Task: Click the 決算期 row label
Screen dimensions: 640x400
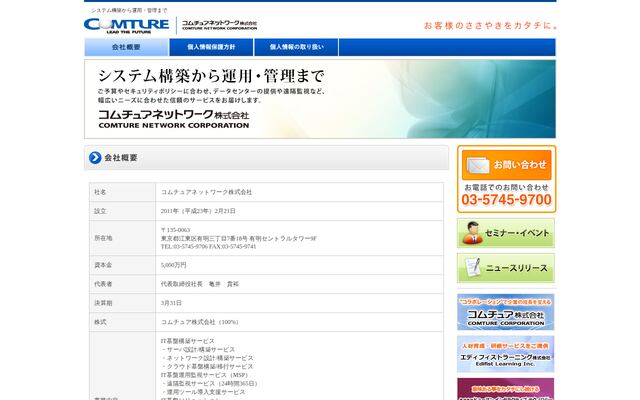Action: click(x=103, y=303)
